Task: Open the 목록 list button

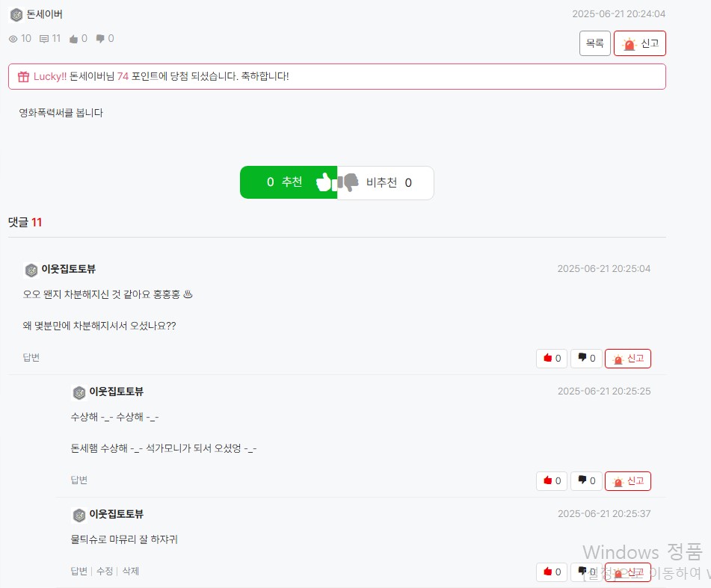Action: pos(595,43)
